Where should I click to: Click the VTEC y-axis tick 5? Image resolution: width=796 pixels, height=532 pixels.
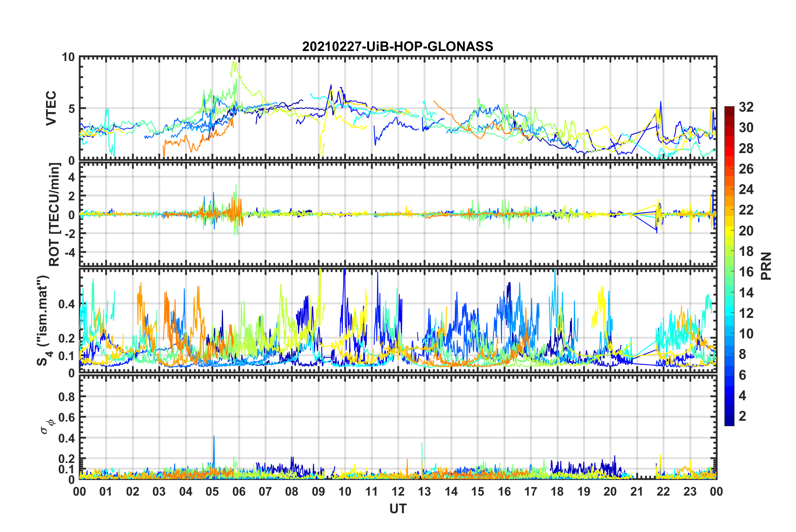click(72, 109)
